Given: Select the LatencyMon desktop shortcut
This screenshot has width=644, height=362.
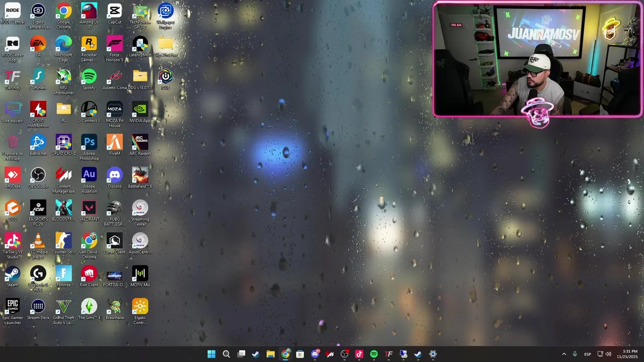Looking at the screenshot, I should 140,47.
